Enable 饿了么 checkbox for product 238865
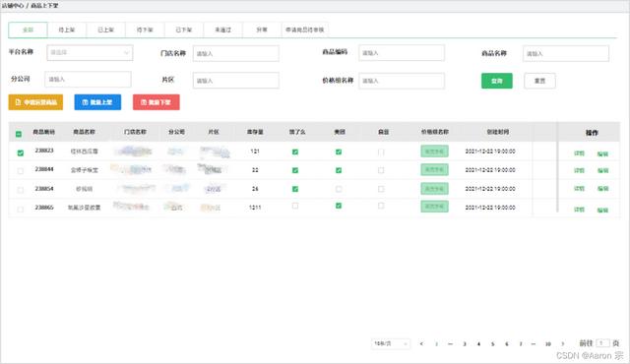Screen dimensions: 630x364 tap(295, 206)
